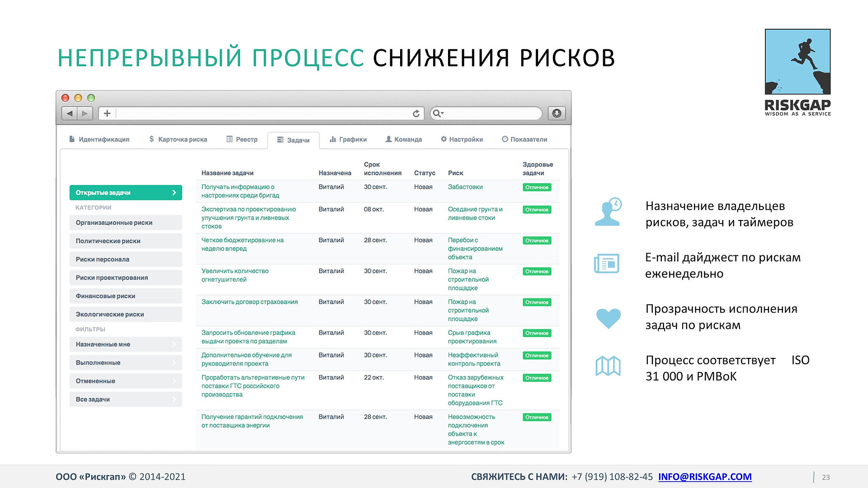The width and height of the screenshot is (868, 488).
Task: Open task Дополнительное обучение для руководителя проекта
Action: pos(246,359)
